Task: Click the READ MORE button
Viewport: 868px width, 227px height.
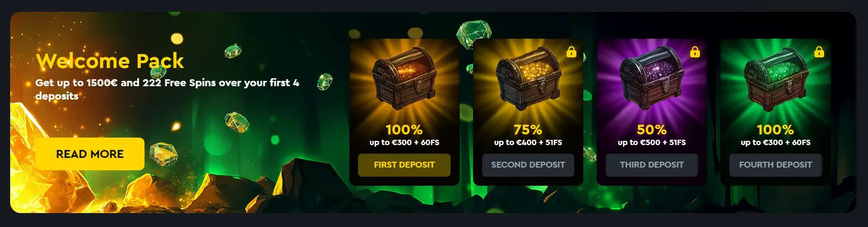Action: tap(90, 154)
